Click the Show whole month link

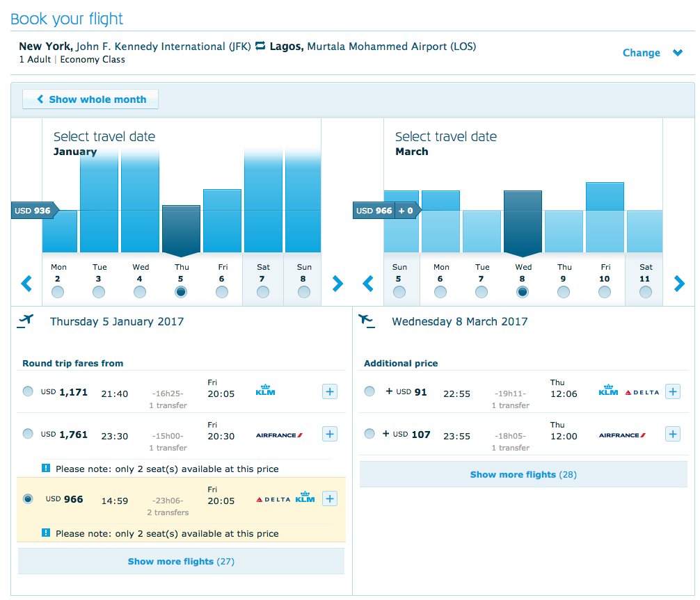tap(90, 99)
